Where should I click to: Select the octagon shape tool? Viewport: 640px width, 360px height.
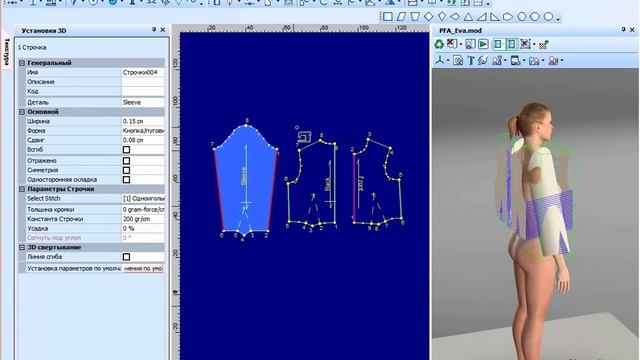535,16
